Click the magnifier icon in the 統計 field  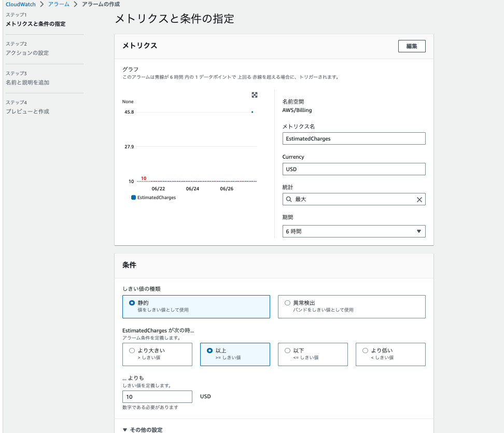click(x=289, y=199)
